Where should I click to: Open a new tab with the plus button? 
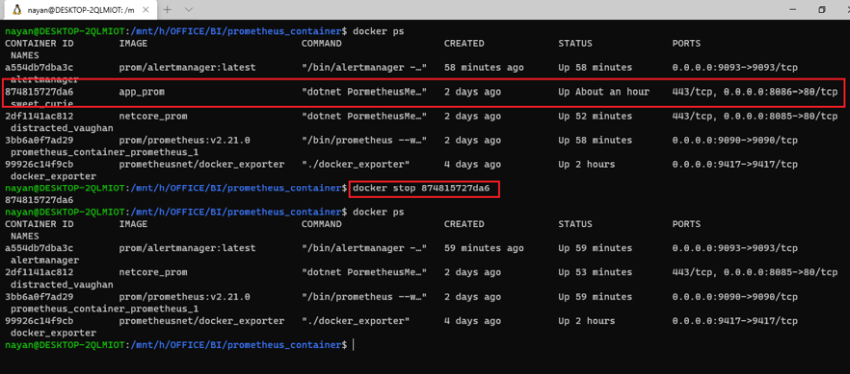(168, 10)
